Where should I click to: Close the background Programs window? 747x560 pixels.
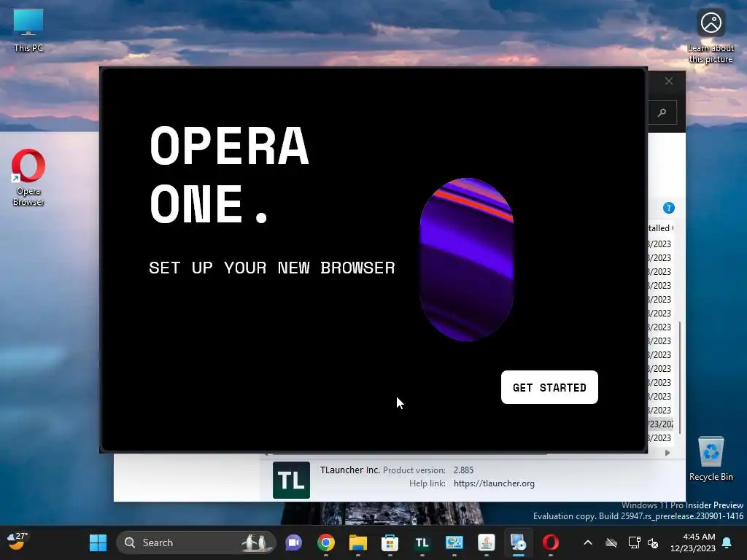coord(669,81)
